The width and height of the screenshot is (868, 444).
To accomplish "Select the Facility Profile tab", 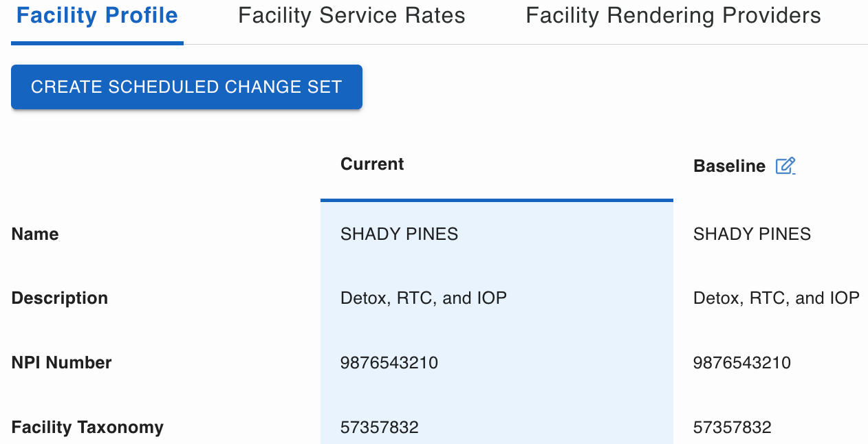I will click(x=97, y=16).
